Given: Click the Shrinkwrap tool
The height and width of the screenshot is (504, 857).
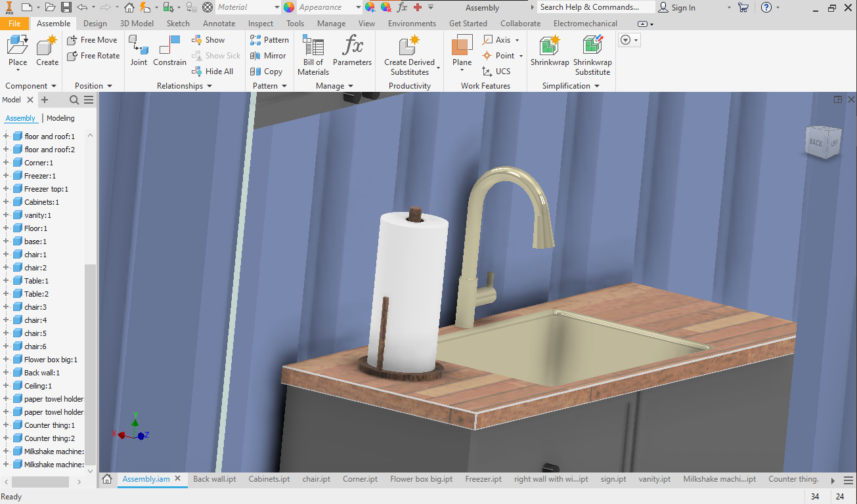Looking at the screenshot, I should tap(550, 51).
